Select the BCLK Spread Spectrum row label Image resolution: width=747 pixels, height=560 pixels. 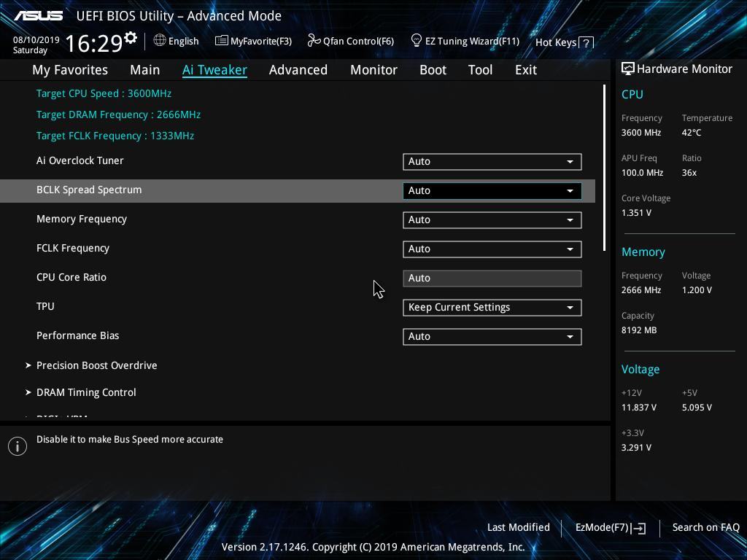coord(89,190)
